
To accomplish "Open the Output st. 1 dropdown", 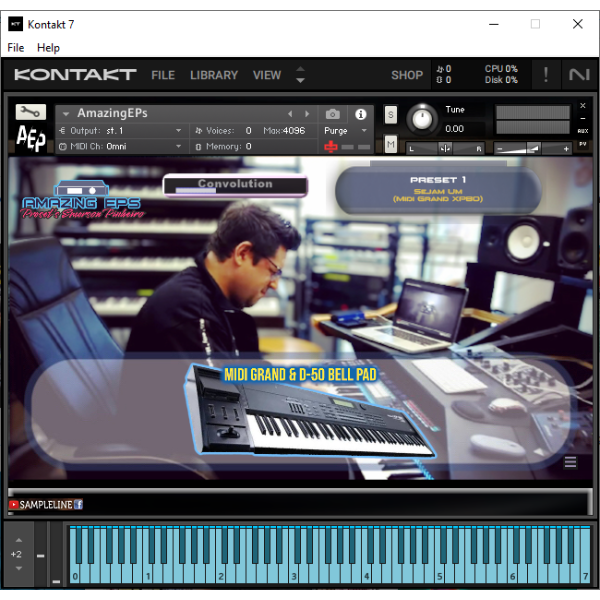I will pyautogui.click(x=120, y=131).
